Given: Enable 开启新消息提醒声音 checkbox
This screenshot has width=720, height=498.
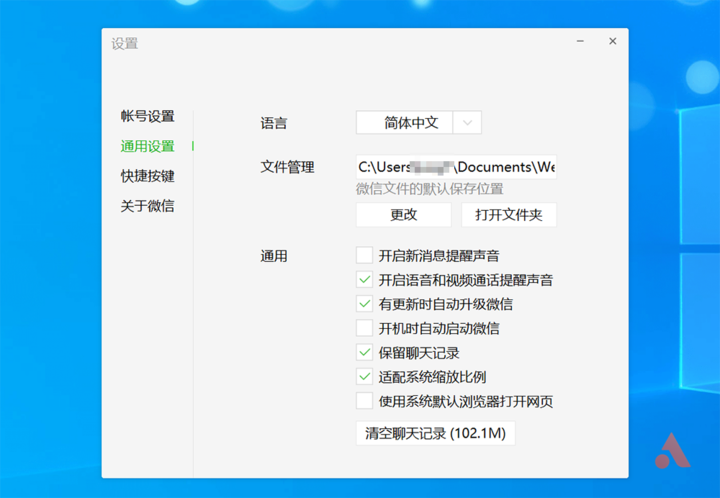Looking at the screenshot, I should (x=364, y=255).
